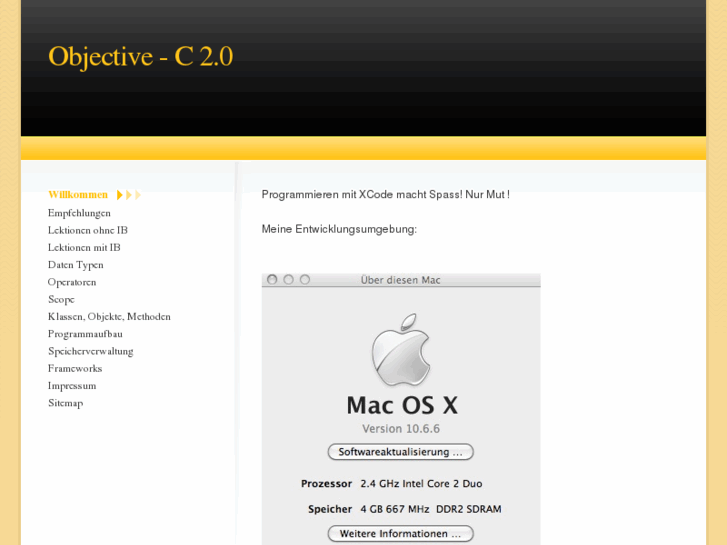The width and height of the screenshot is (727, 545).
Task: Click the '4 GB 667 MHz DDR2 SDRAM' text
Action: 431,509
